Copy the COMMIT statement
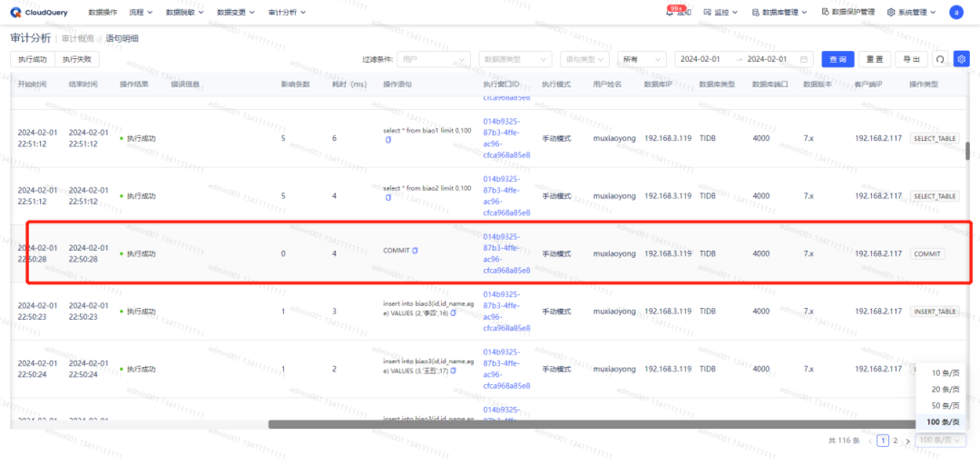This screenshot has width=980, height=465. point(415,251)
